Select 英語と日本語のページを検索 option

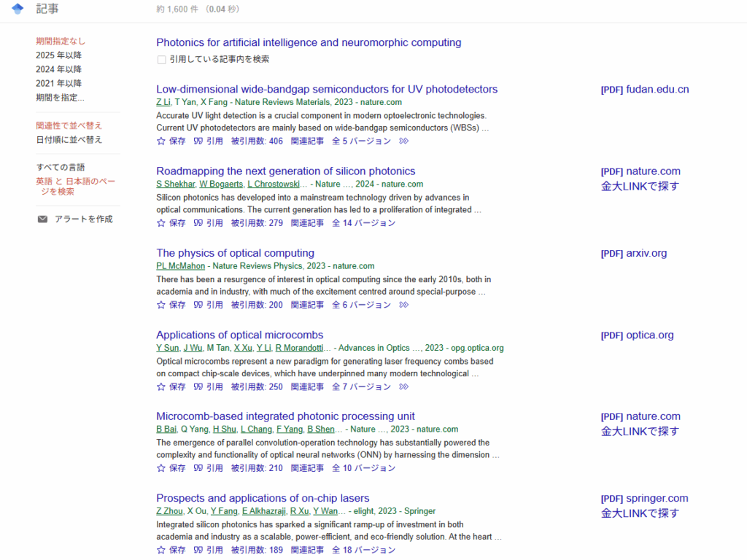click(x=76, y=186)
